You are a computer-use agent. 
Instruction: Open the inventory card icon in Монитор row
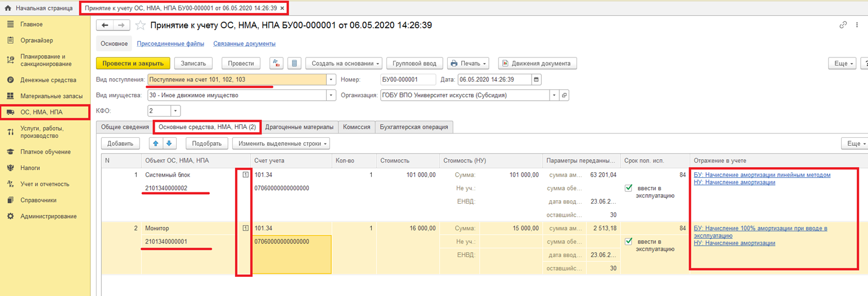245,228
